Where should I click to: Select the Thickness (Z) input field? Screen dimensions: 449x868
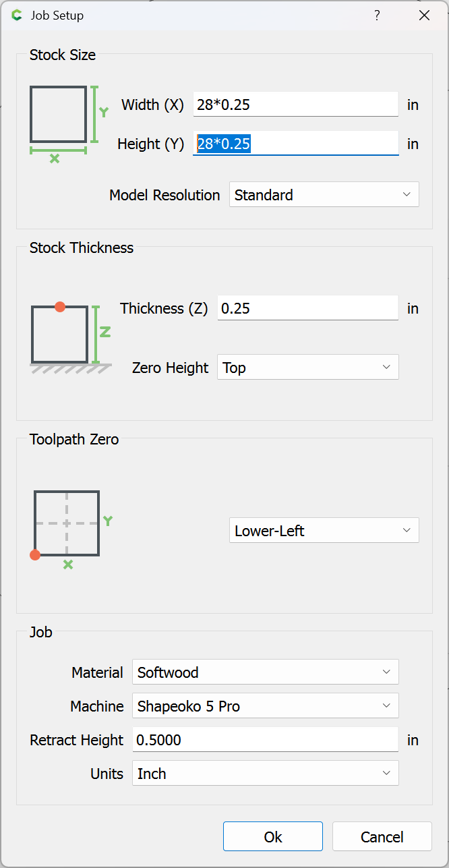click(x=307, y=308)
